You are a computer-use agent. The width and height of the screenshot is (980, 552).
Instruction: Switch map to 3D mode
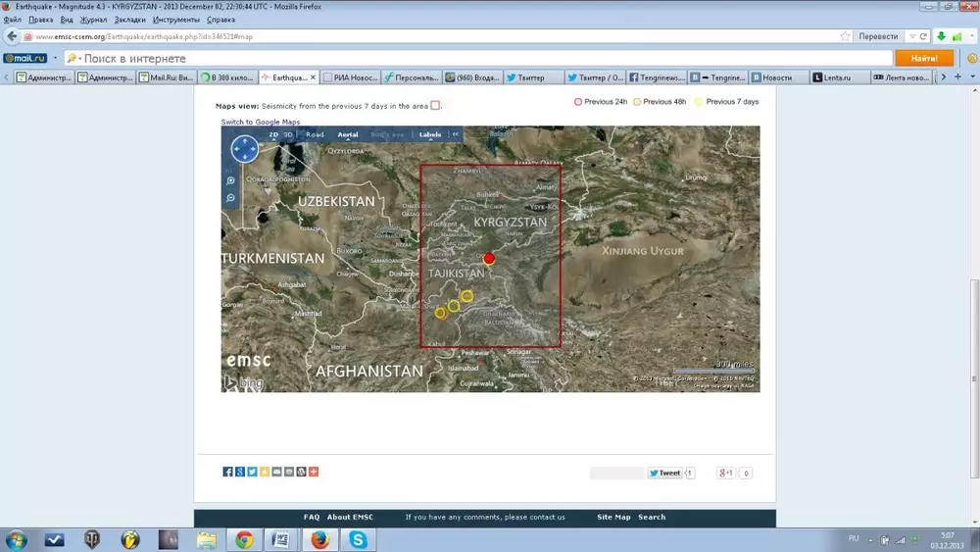pyautogui.click(x=288, y=134)
